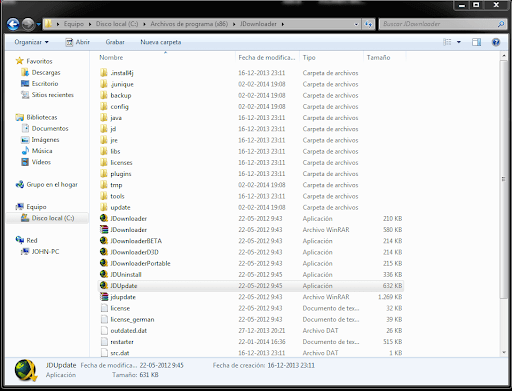Click the file list scroll down arrow
Image resolution: width=512 pixels, height=391 pixels.
(504, 352)
